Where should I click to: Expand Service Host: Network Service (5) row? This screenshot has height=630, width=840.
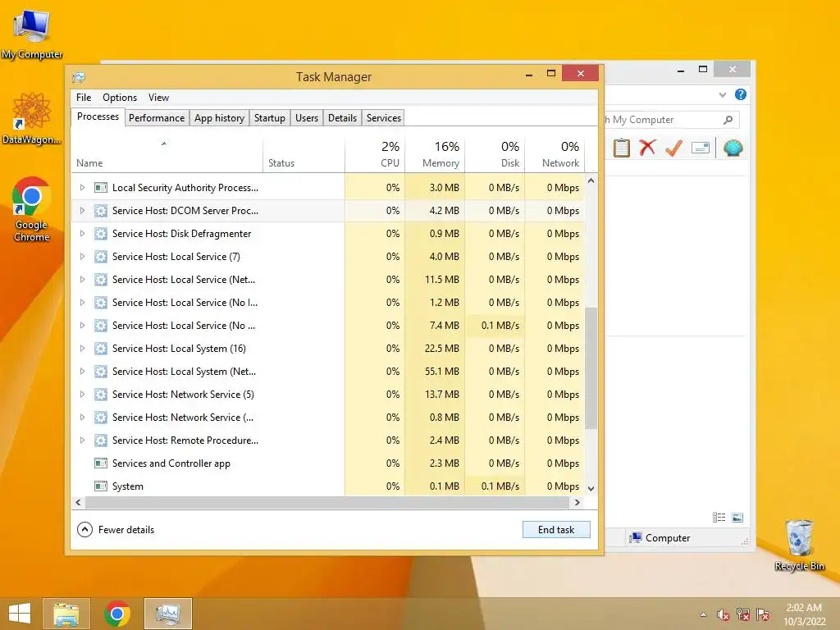(82, 395)
